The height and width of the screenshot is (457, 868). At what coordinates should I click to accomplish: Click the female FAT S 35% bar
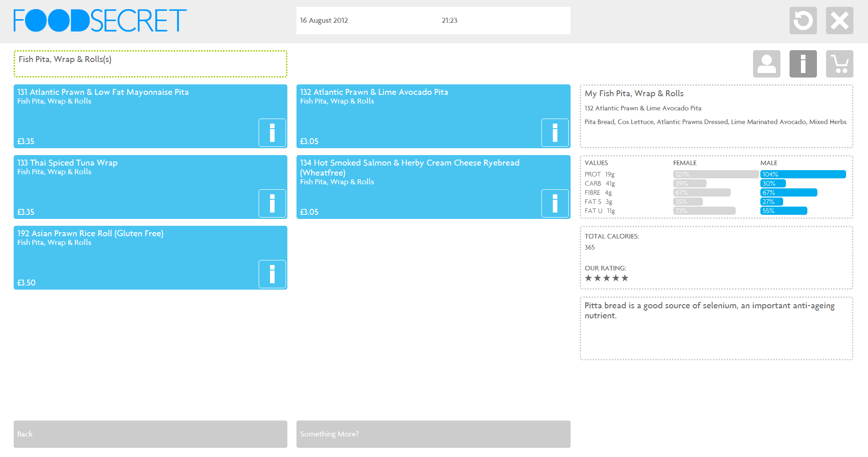tap(688, 202)
